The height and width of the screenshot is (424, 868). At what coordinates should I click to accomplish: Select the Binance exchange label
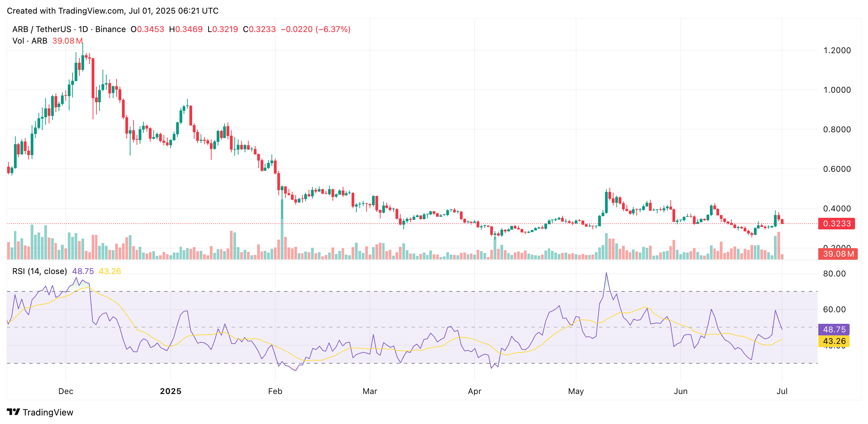coord(110,29)
